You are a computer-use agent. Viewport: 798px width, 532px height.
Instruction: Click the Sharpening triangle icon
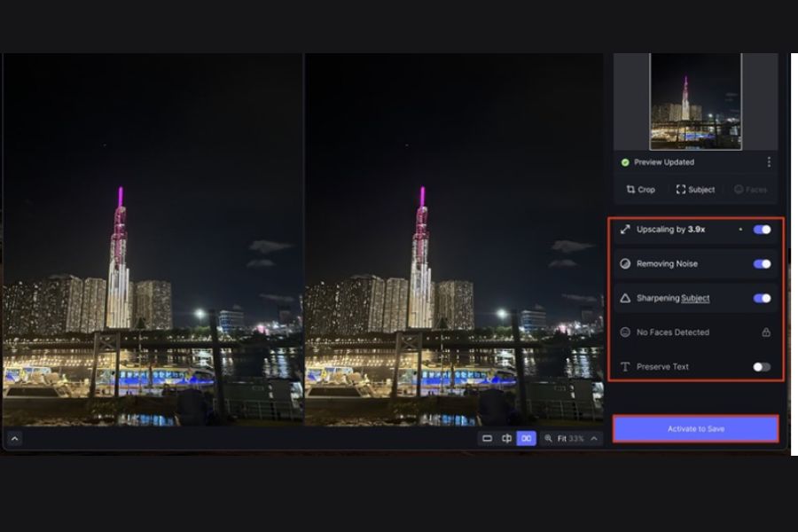coord(625,299)
